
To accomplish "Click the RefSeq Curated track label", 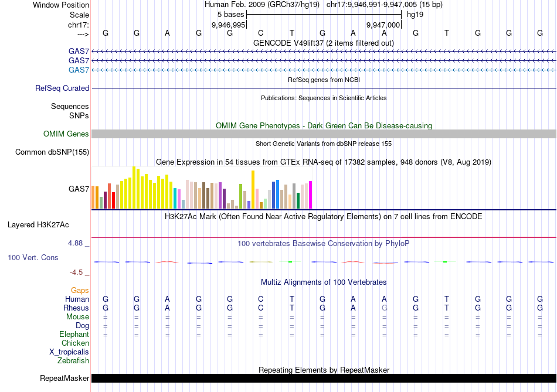I will (x=62, y=88).
